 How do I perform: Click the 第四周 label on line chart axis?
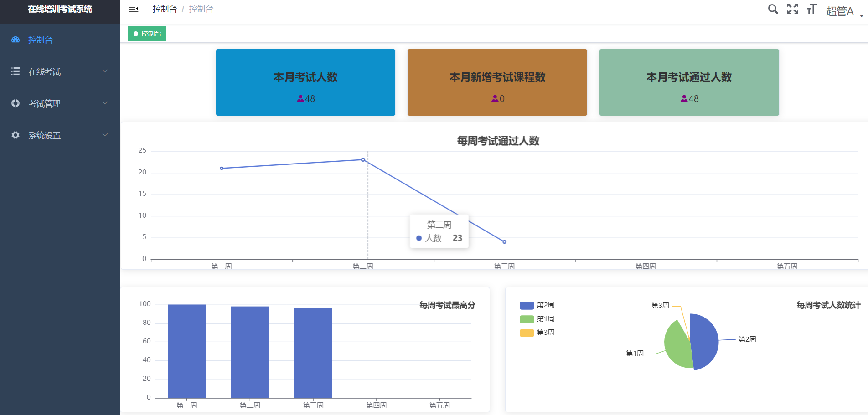[x=646, y=266]
